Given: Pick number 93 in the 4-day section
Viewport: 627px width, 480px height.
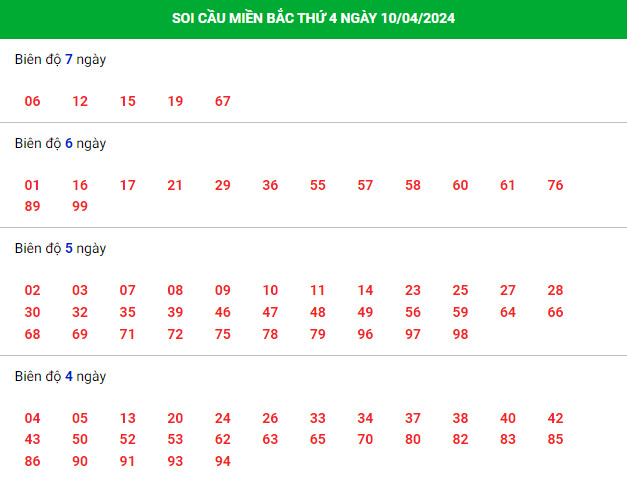Looking at the screenshot, I should coord(175,462).
